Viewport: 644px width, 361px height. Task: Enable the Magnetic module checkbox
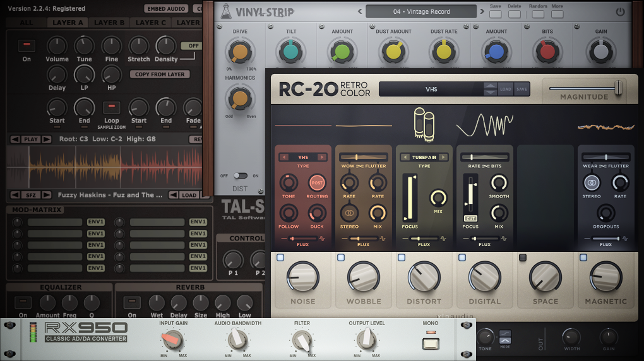click(583, 257)
